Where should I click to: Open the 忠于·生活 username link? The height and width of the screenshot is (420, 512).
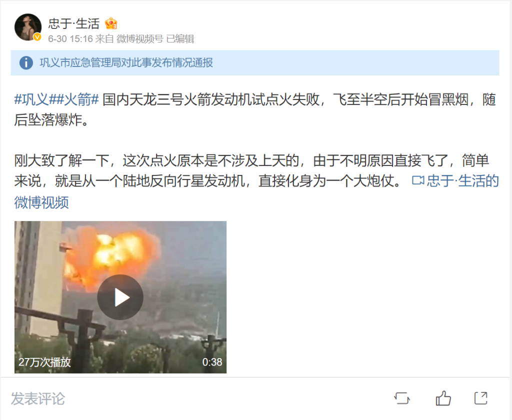pyautogui.click(x=74, y=23)
